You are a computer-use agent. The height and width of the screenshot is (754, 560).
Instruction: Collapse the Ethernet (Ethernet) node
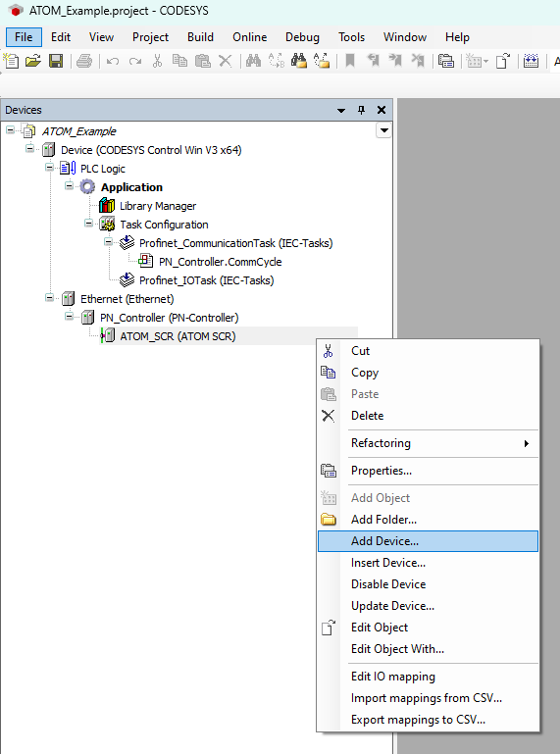(x=50, y=298)
